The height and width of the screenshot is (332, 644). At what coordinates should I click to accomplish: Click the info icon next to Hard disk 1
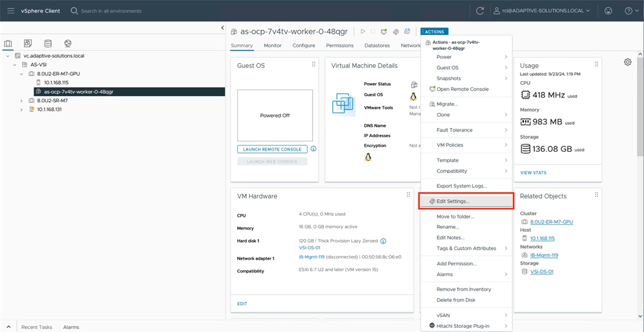(x=384, y=241)
